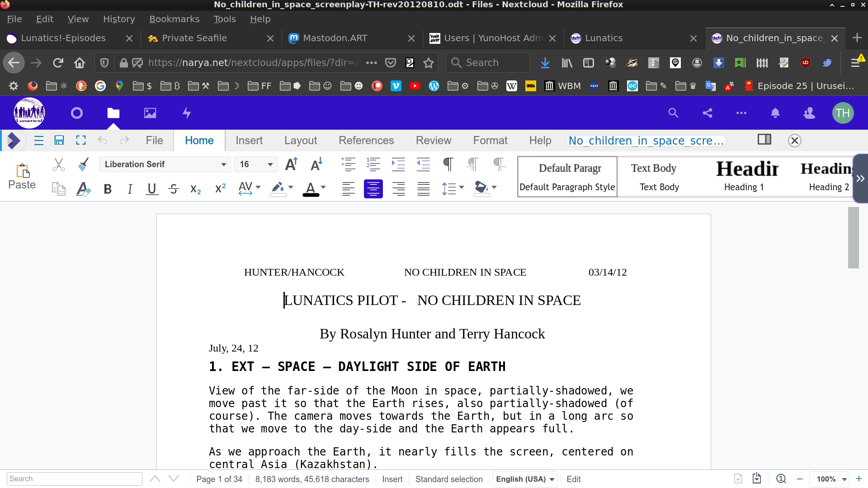Open the English (USA) language dropdown
This screenshot has width=868, height=488.
[525, 479]
